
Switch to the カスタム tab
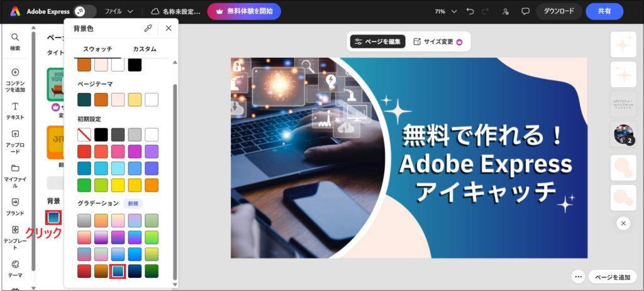point(145,49)
